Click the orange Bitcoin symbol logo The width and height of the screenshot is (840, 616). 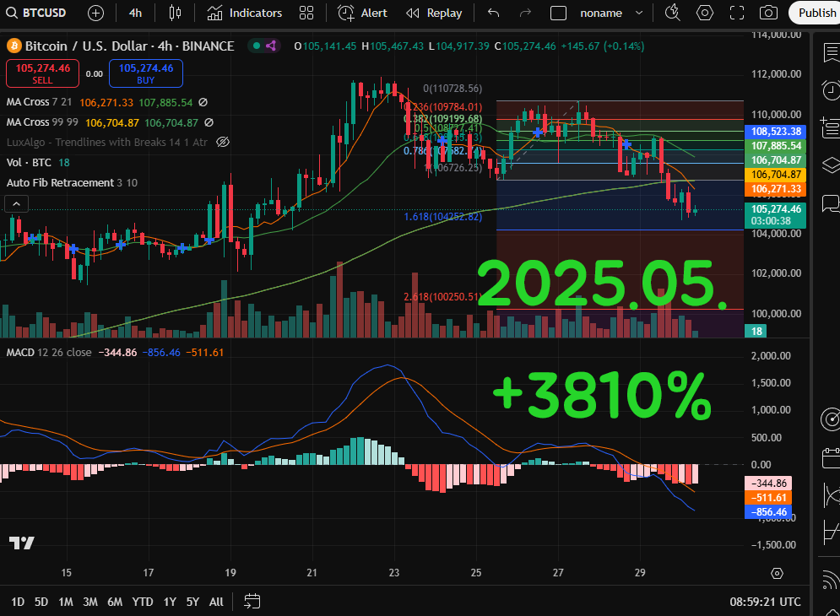[x=14, y=46]
